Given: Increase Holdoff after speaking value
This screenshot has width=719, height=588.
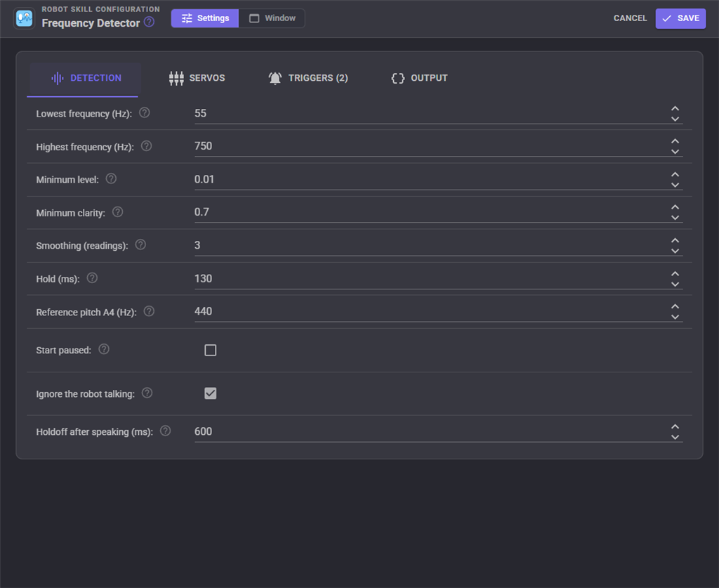Looking at the screenshot, I should pos(675,426).
